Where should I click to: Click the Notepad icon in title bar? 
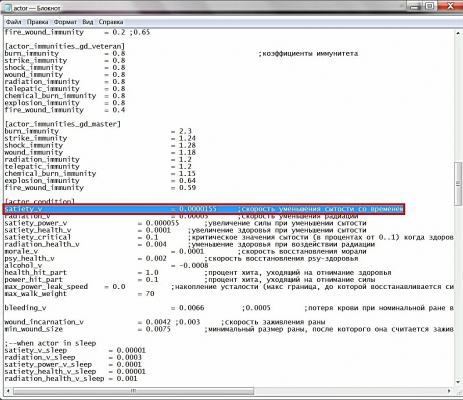coord(8,8)
